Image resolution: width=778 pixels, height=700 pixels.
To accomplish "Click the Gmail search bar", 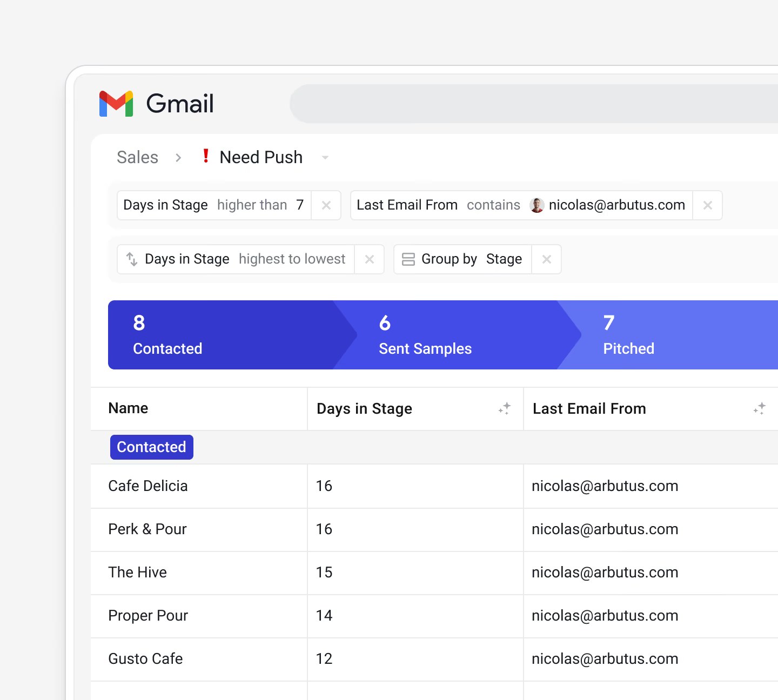I will 534,104.
